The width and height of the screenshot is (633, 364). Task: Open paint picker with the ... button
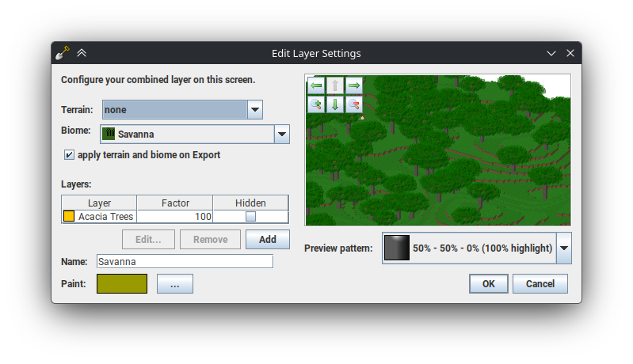pyautogui.click(x=174, y=284)
